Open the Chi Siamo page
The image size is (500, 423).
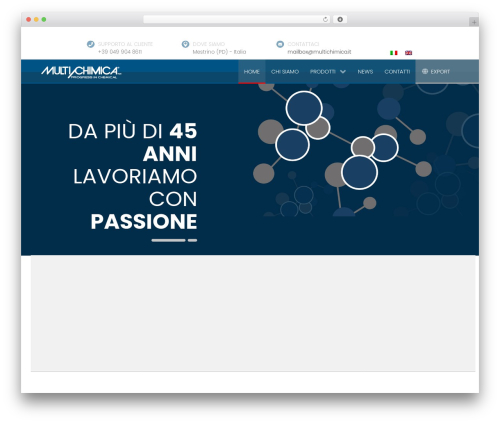coord(285,72)
